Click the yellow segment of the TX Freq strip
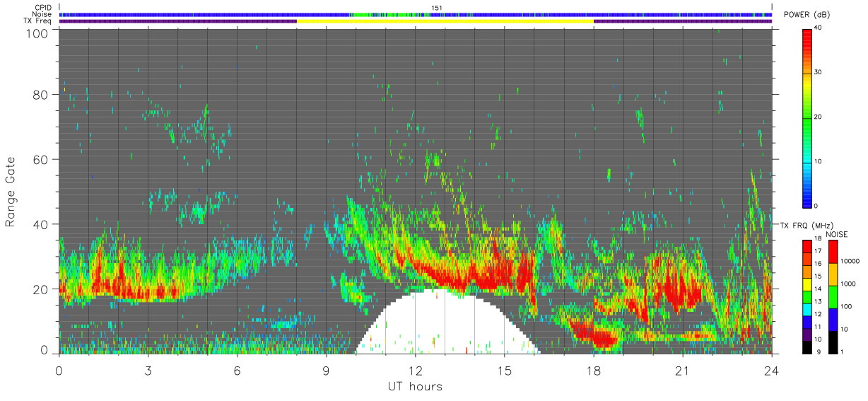Image resolution: width=868 pixels, height=401 pixels. [445, 21]
